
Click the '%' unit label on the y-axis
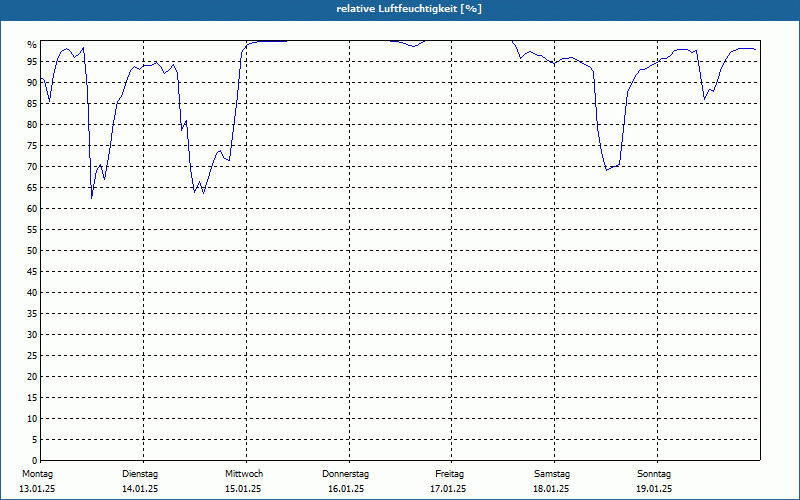click(32, 45)
